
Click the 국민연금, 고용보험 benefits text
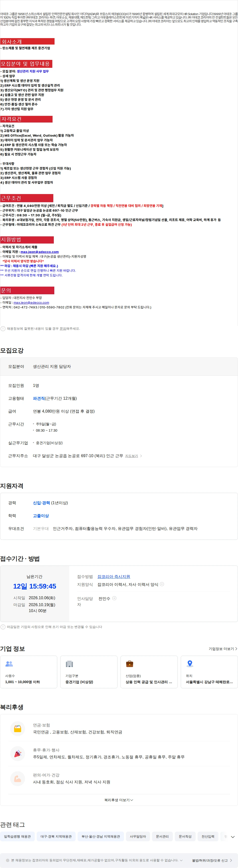78,732
